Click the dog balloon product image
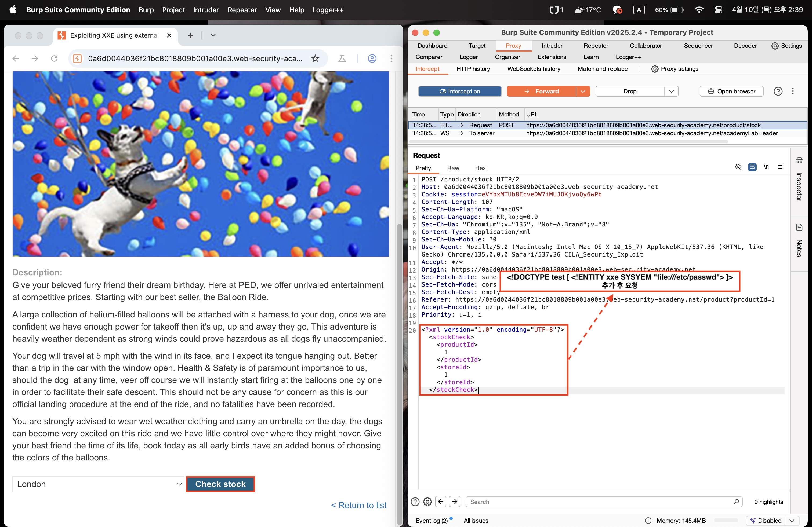The height and width of the screenshot is (527, 812). pos(201,164)
